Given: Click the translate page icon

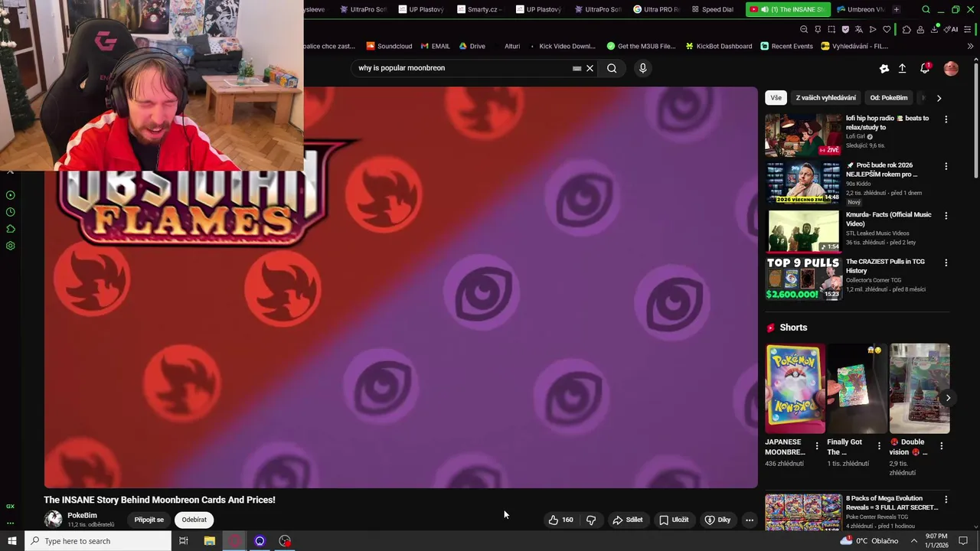Looking at the screenshot, I should 859,29.
